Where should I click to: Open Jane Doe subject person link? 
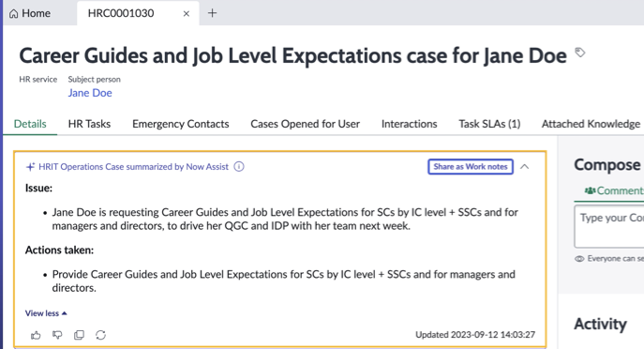pyautogui.click(x=90, y=93)
